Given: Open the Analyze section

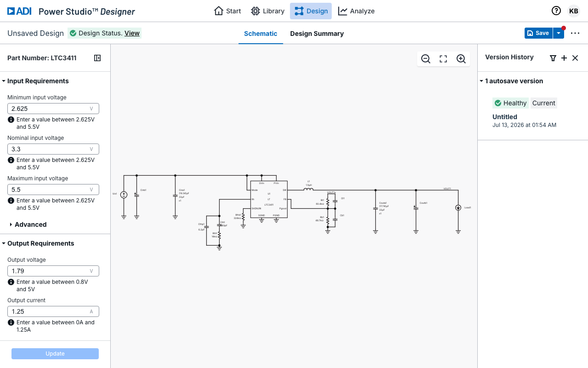Looking at the screenshot, I should coord(356,11).
